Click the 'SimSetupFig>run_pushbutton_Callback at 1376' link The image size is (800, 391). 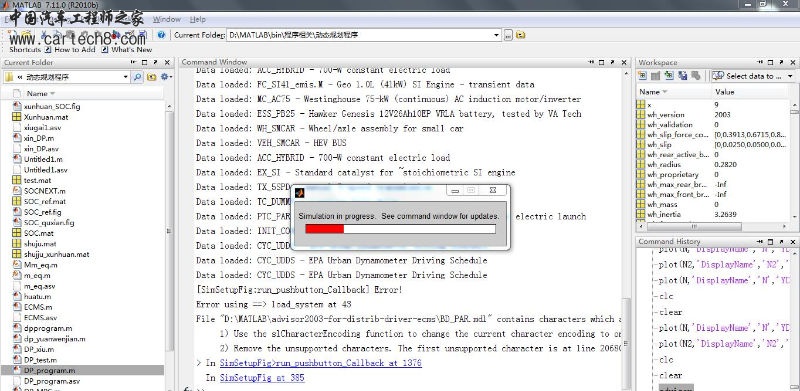(x=320, y=363)
